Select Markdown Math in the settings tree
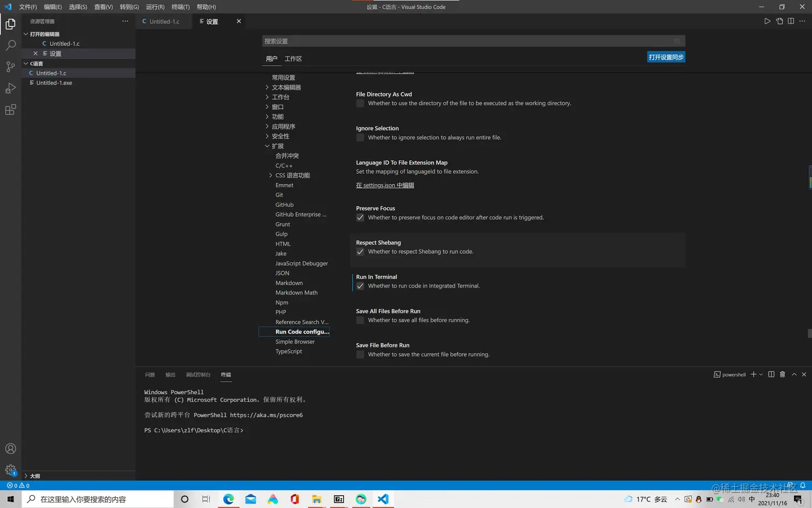Image resolution: width=812 pixels, height=508 pixels. [x=296, y=293]
